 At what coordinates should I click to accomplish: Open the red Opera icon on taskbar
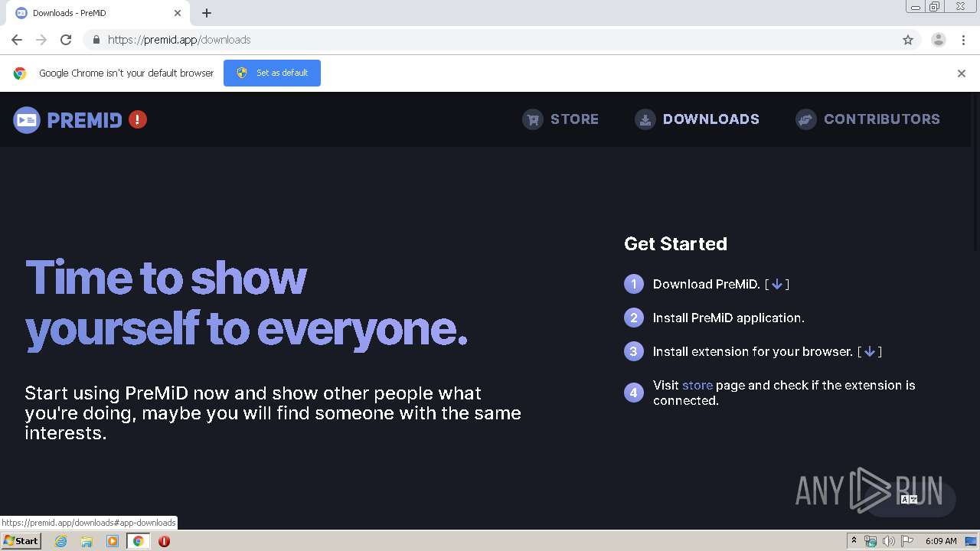pos(164,541)
